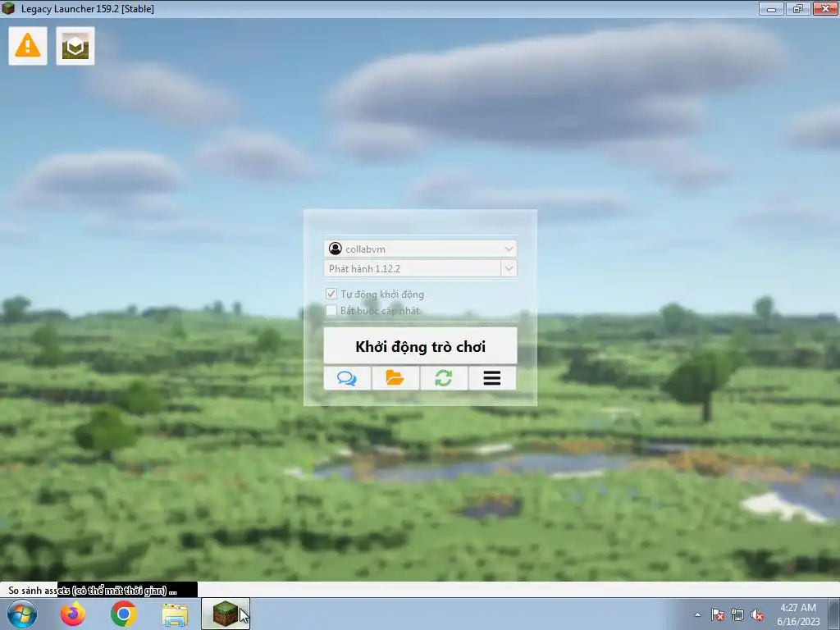Close the Legacy Launcher window
This screenshot has height=630, width=840.
[x=825, y=8]
